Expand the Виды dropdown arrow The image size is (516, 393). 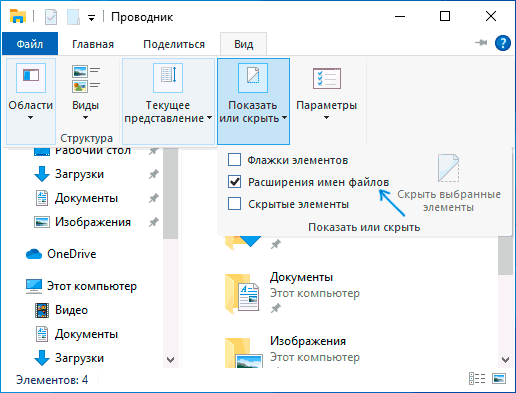coord(85,118)
